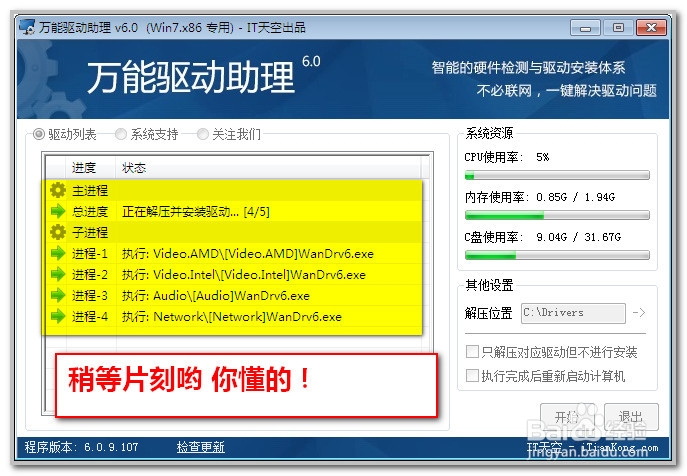Click the 内存使用率 progress bar
Screen dimensions: 687x476
click(x=557, y=215)
